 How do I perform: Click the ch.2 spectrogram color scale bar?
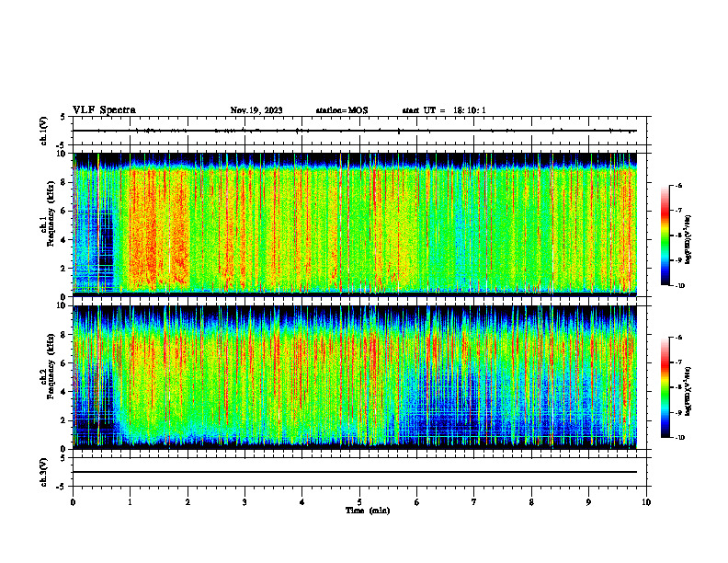(x=665, y=387)
